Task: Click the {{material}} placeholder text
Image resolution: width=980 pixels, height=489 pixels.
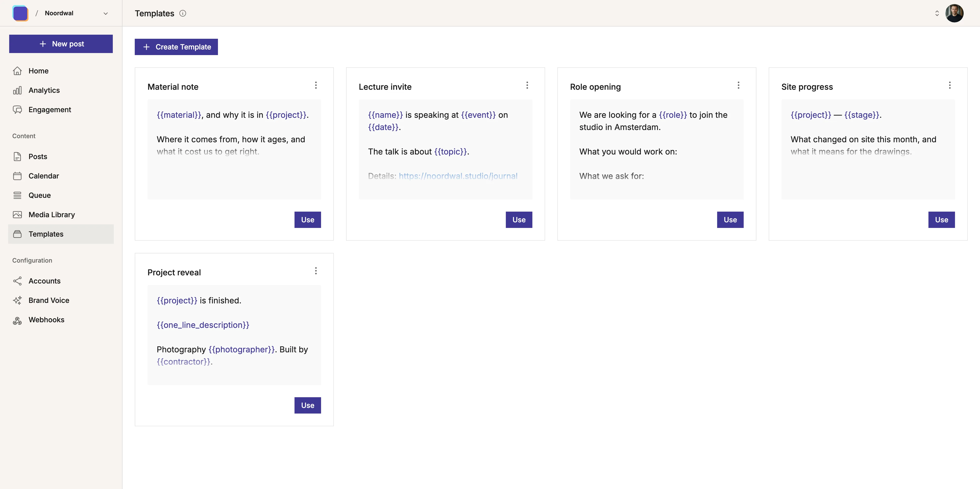Action: 179,115
